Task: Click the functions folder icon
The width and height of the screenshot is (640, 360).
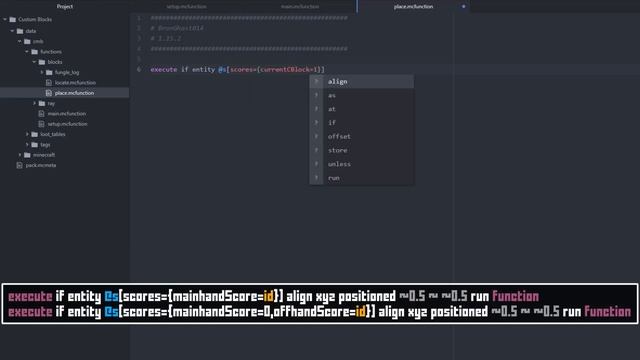Action: [x=35, y=51]
